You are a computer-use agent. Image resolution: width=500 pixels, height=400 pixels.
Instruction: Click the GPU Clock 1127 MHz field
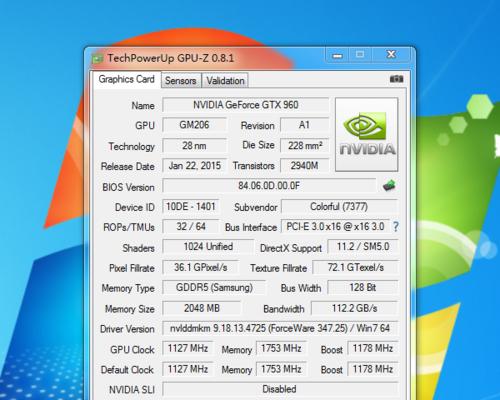[x=188, y=349]
